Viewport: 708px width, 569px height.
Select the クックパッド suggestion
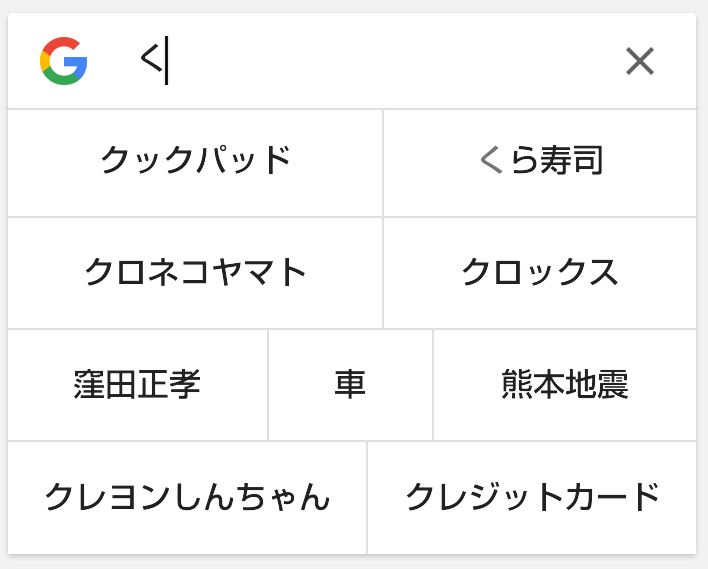tap(195, 163)
